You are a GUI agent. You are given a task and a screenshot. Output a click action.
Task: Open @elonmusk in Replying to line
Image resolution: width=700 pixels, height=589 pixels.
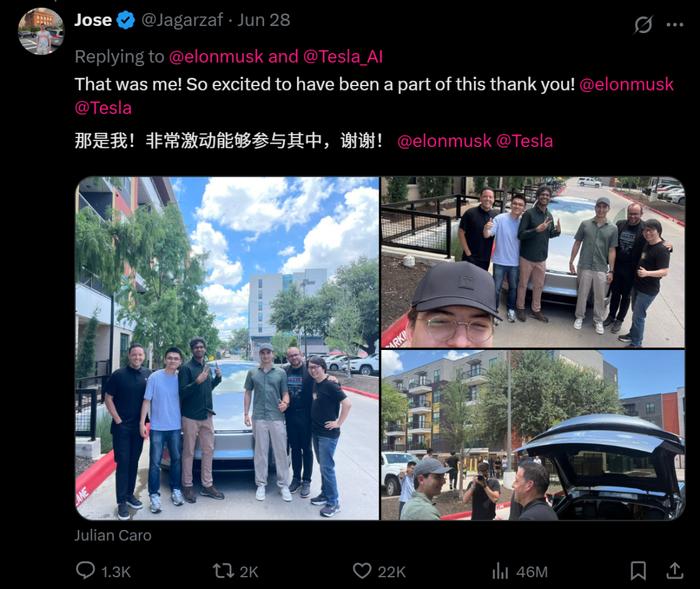click(216, 57)
